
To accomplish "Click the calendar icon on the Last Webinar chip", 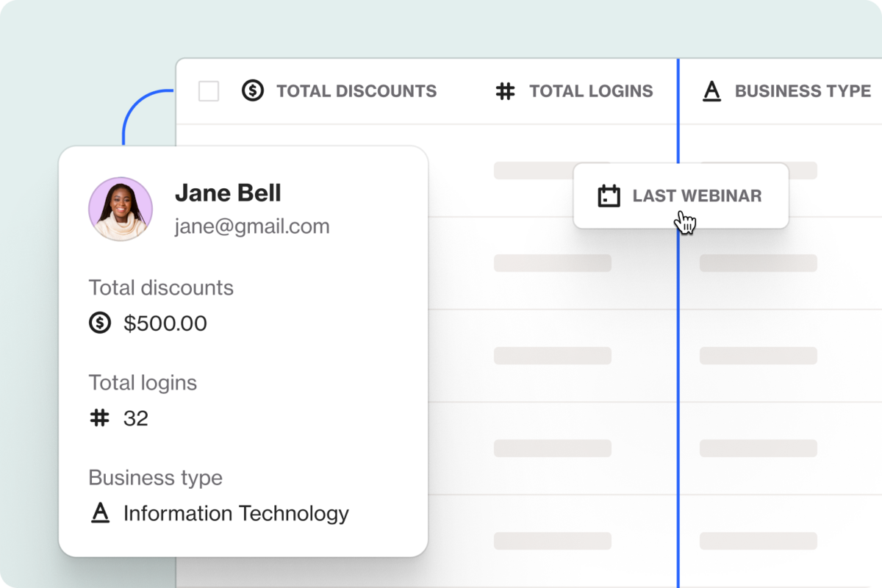I will coord(608,196).
